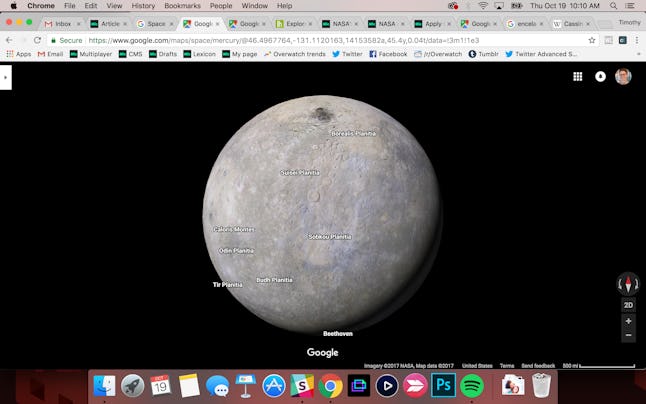Bookmark this page with the star
This screenshot has width=646, height=404.
coord(592,40)
